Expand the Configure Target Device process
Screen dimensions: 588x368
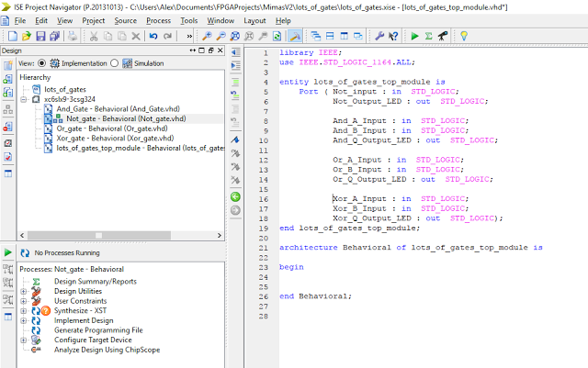[x=24, y=340]
